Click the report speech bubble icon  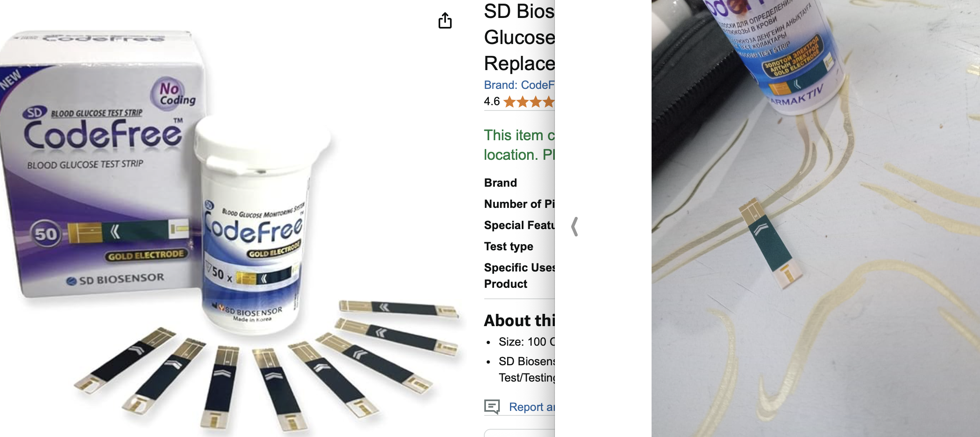pyautogui.click(x=492, y=406)
